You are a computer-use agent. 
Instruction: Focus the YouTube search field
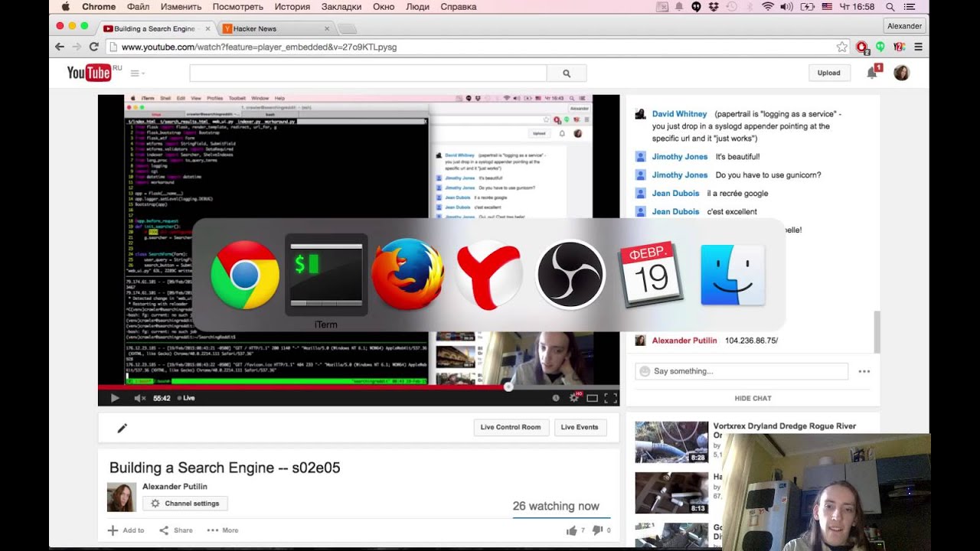click(x=368, y=73)
